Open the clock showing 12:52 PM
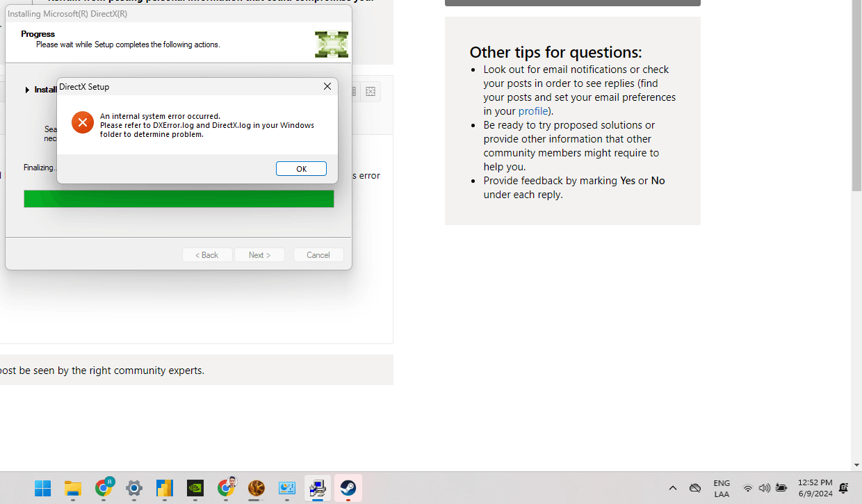The width and height of the screenshot is (862, 504). (x=815, y=489)
